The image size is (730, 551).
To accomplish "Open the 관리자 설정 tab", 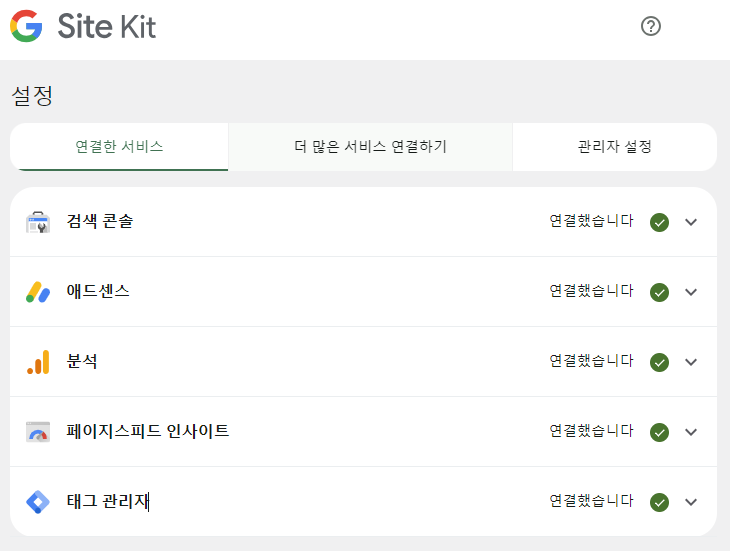I will point(615,147).
